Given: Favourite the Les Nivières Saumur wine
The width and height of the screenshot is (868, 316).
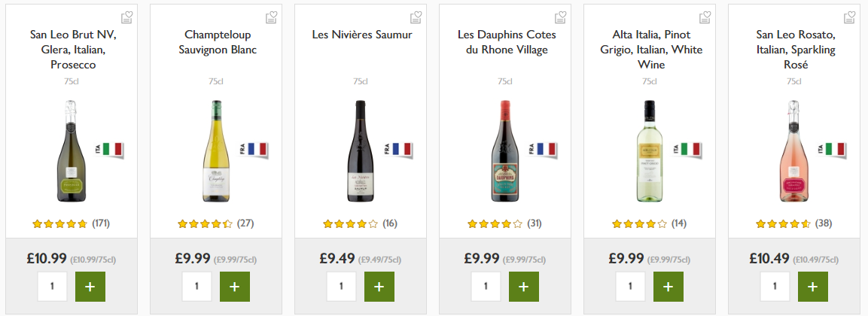Looking at the screenshot, I should [x=416, y=17].
